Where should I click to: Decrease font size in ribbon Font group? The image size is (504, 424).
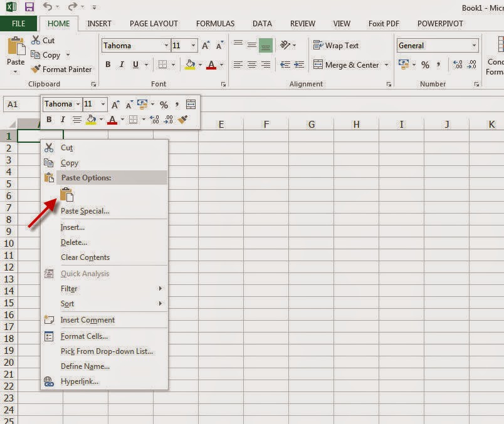coord(219,46)
